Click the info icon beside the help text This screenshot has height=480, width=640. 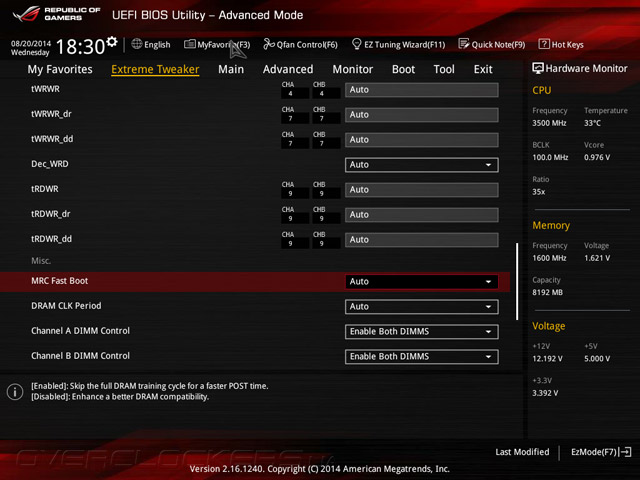click(15, 392)
